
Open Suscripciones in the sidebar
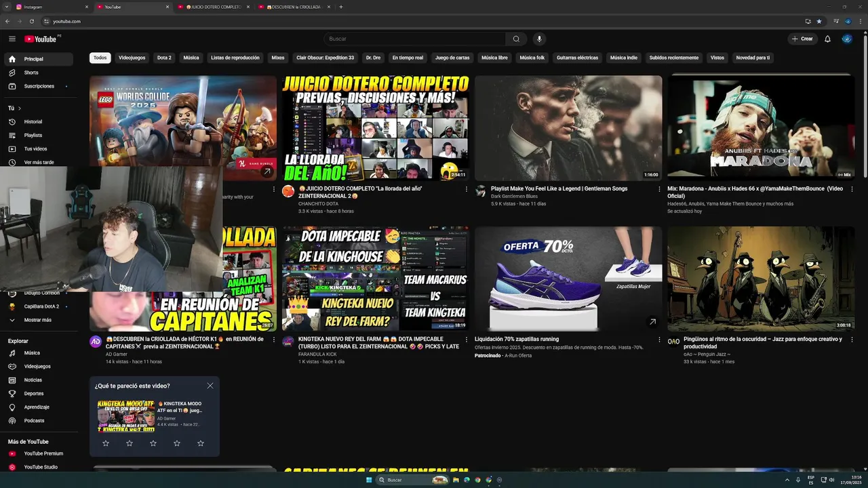click(38, 86)
